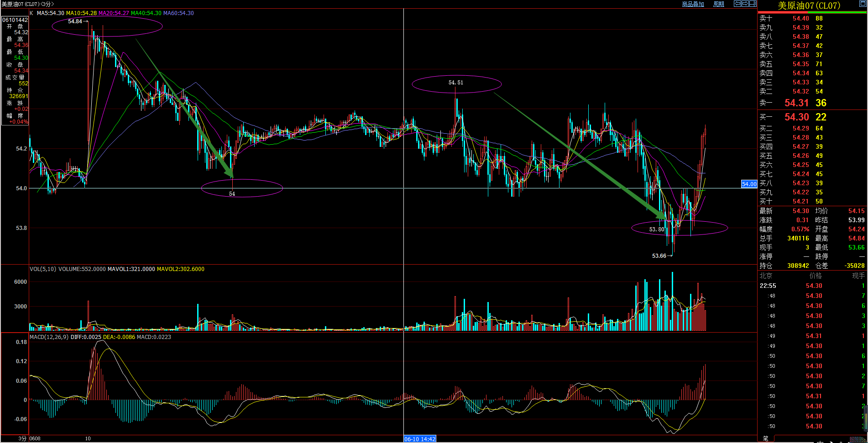Click the back arrow navigation icon

pos(737,4)
